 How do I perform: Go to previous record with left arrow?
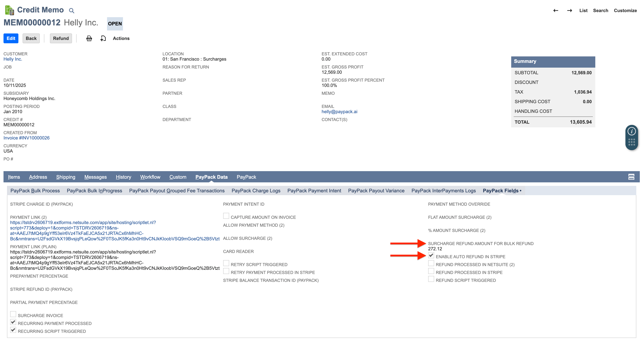tap(556, 11)
